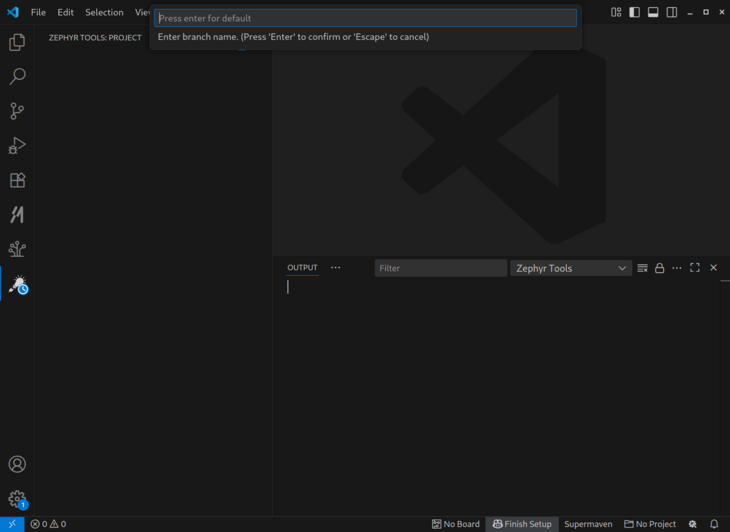The width and height of the screenshot is (730, 532).
Task: Open the Customize Layout icon
Action: 616,12
